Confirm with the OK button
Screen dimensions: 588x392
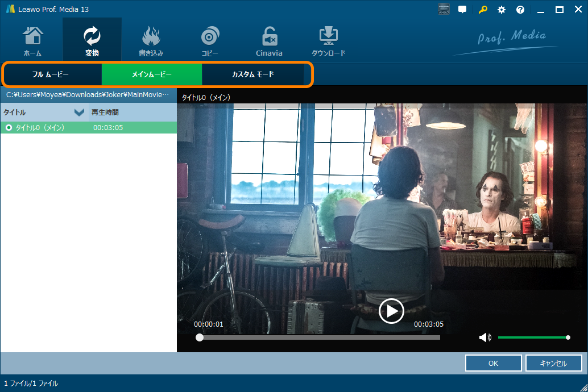(x=493, y=363)
